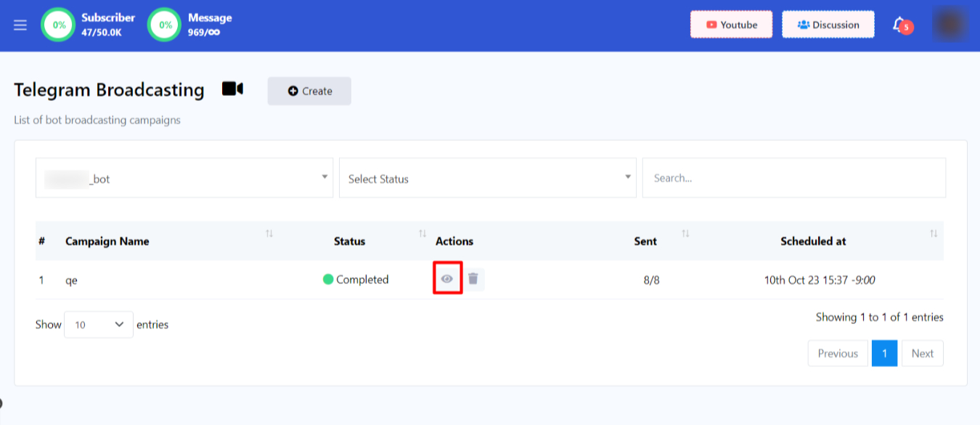View the qe campaign report eye icon
Screen dimensions: 980x425
click(447, 279)
